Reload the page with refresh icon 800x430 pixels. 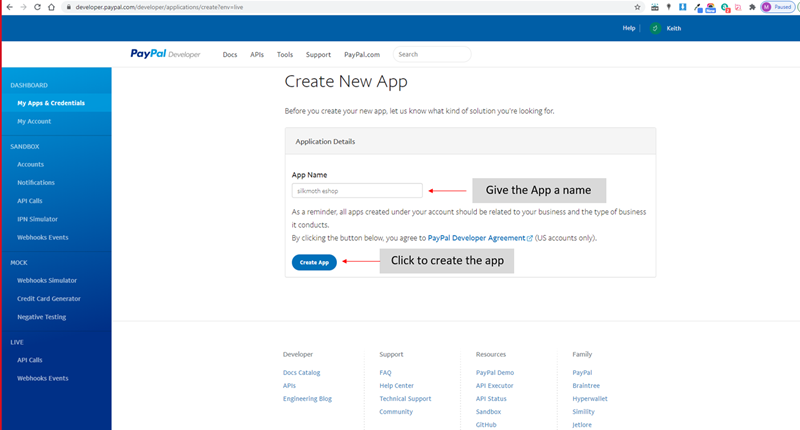pos(37,7)
